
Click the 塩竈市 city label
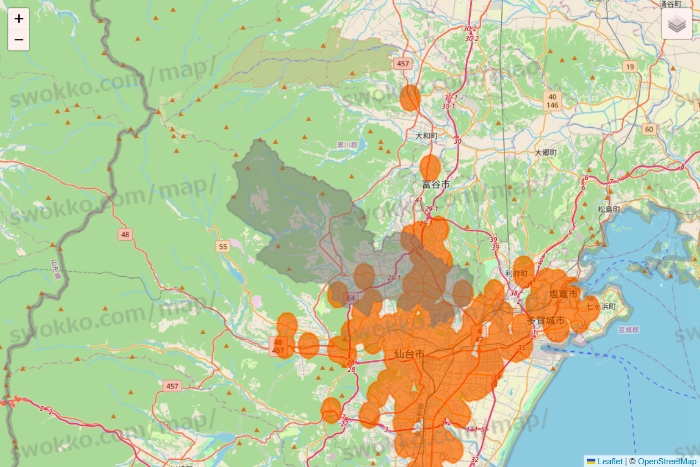click(563, 293)
